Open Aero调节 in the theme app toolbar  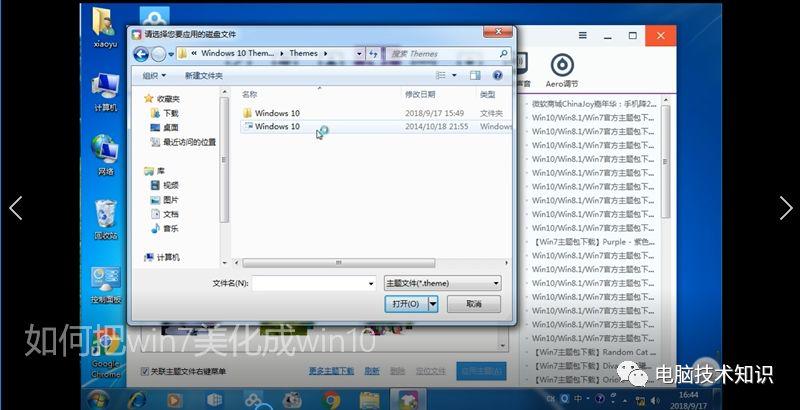[562, 71]
